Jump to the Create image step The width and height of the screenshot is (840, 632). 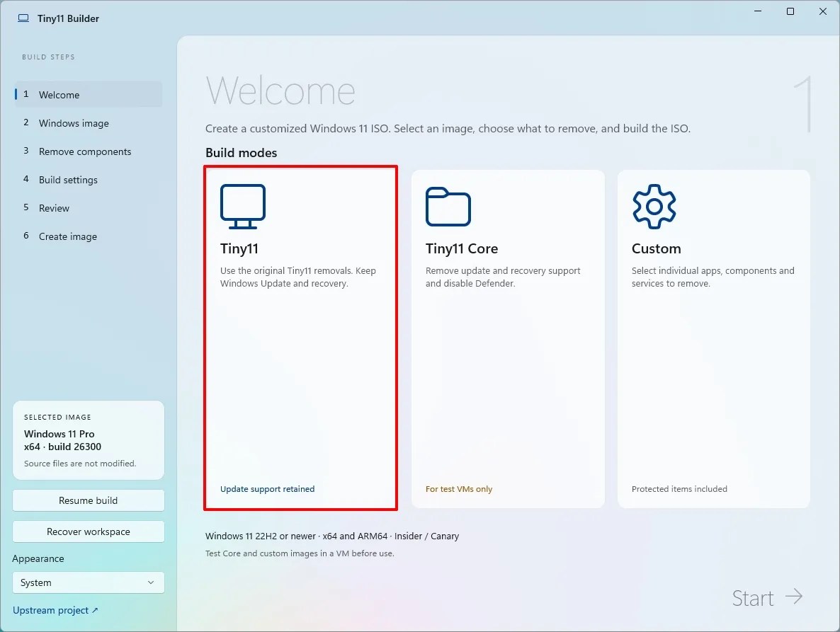pyautogui.click(x=89, y=236)
